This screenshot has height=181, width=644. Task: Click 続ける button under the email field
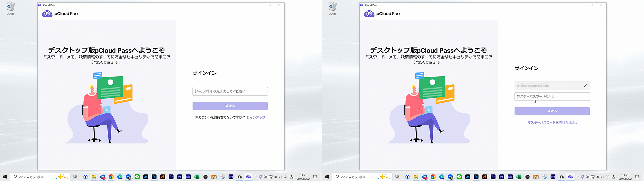[230, 106]
